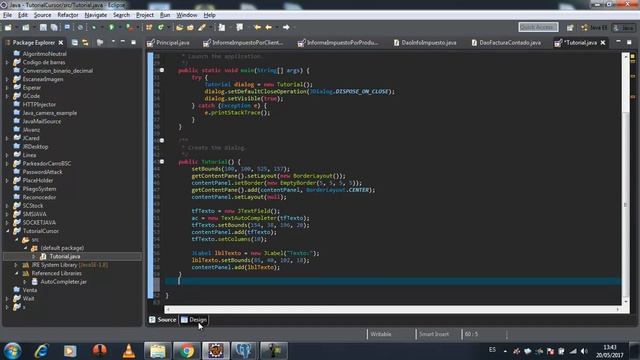This screenshot has width=640, height=360.
Task: Click the Search pencil toolbar icon
Action: tap(202, 27)
